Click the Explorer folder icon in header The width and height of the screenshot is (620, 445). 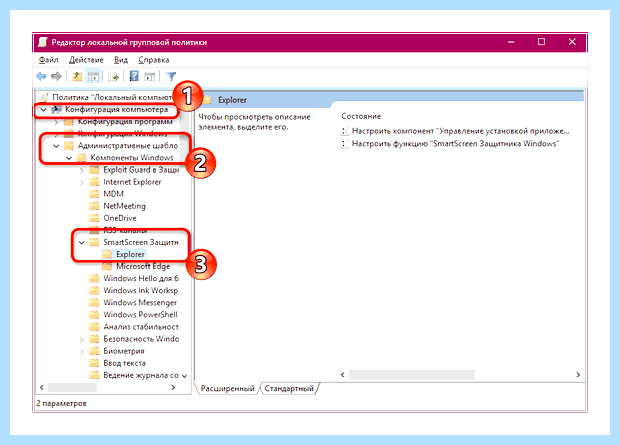(207, 100)
